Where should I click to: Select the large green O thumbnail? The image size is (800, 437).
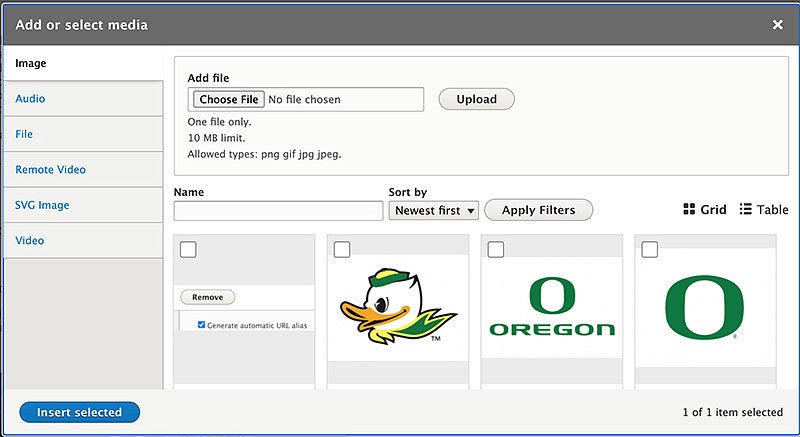pos(705,307)
